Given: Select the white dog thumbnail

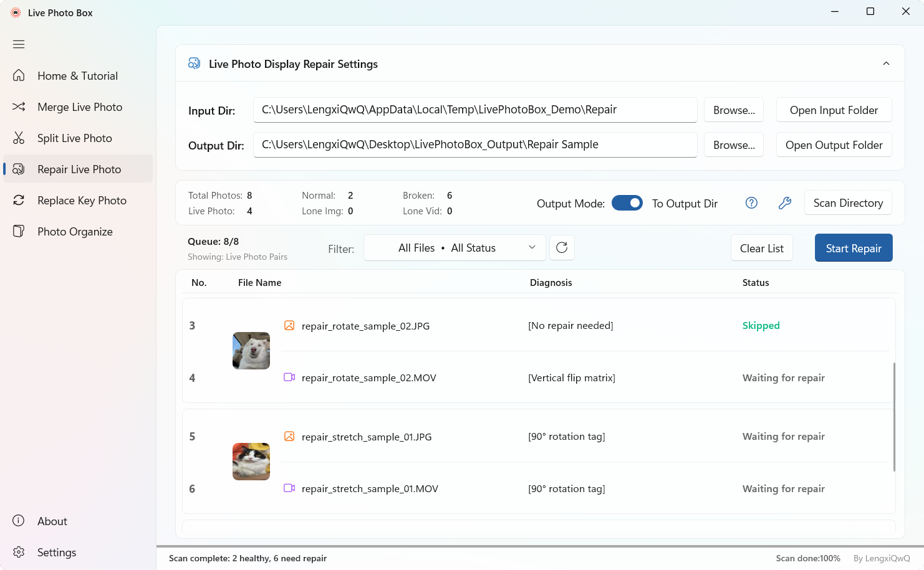Looking at the screenshot, I should (251, 351).
